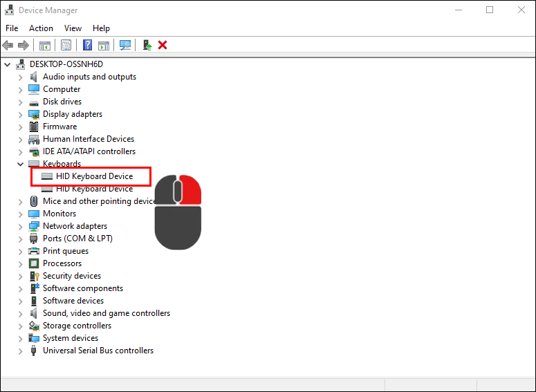Click the Back arrow in the toolbar
The image size is (536, 392).
(x=8, y=45)
